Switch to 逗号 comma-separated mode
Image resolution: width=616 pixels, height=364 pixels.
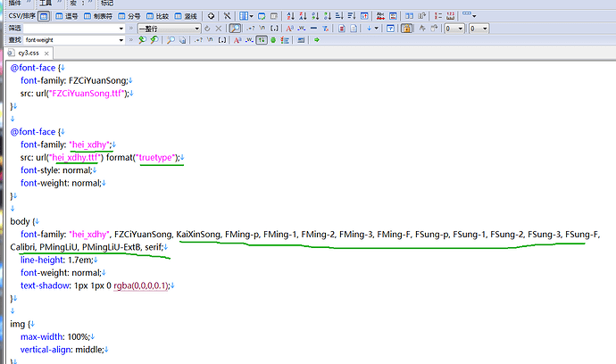point(66,16)
